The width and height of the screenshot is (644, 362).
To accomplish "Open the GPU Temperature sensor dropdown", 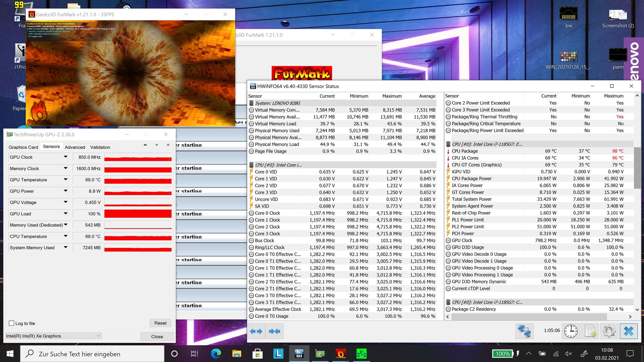I will point(65,180).
